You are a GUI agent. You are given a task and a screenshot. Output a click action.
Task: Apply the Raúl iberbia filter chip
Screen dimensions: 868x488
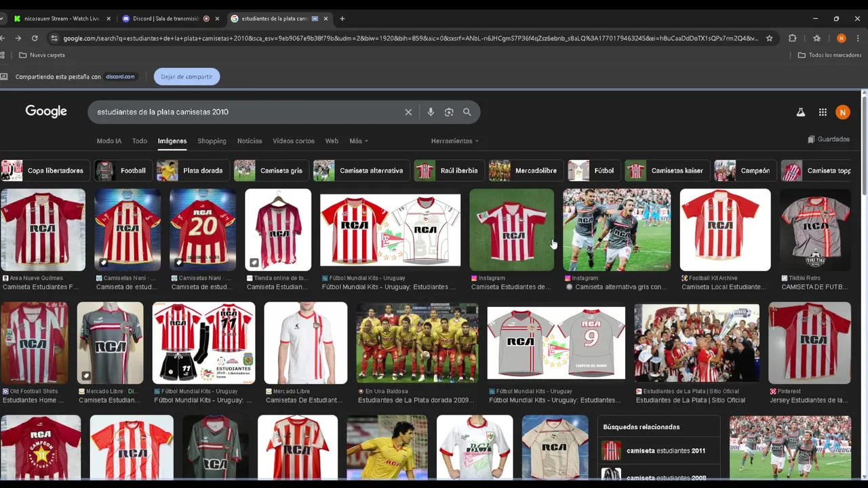pyautogui.click(x=449, y=171)
